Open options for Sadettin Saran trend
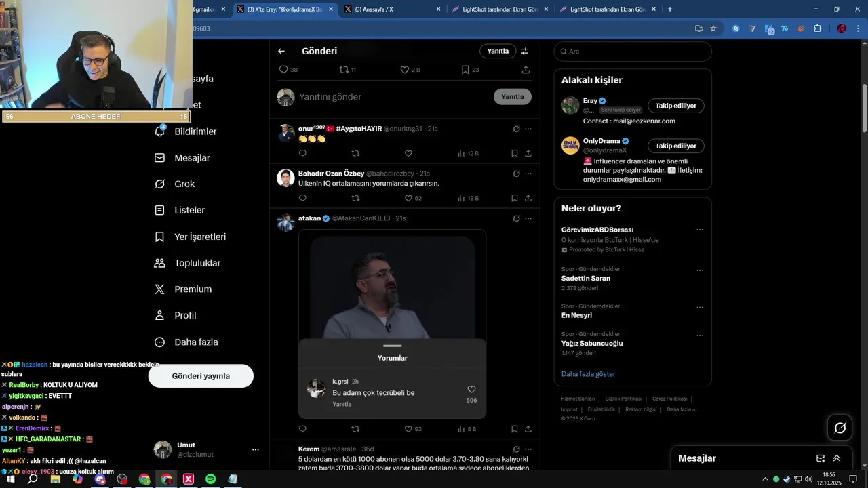Viewport: 868px width, 488px height. 700,270
